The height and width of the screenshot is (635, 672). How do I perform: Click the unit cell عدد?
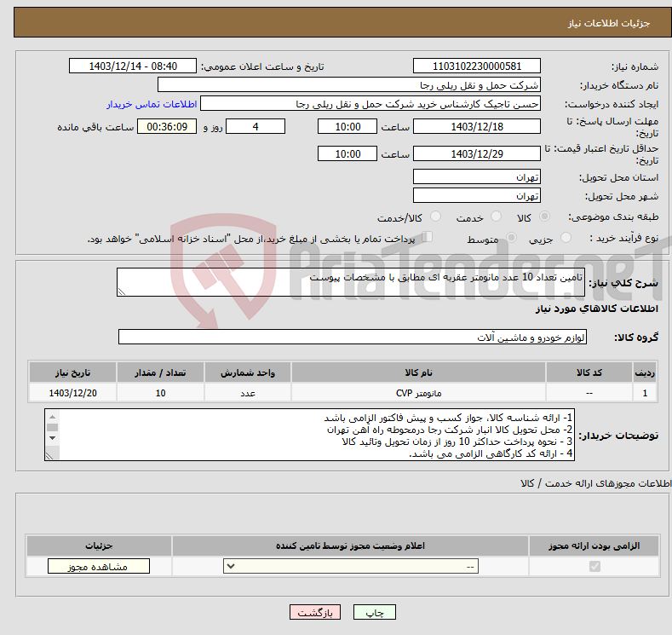(x=248, y=393)
